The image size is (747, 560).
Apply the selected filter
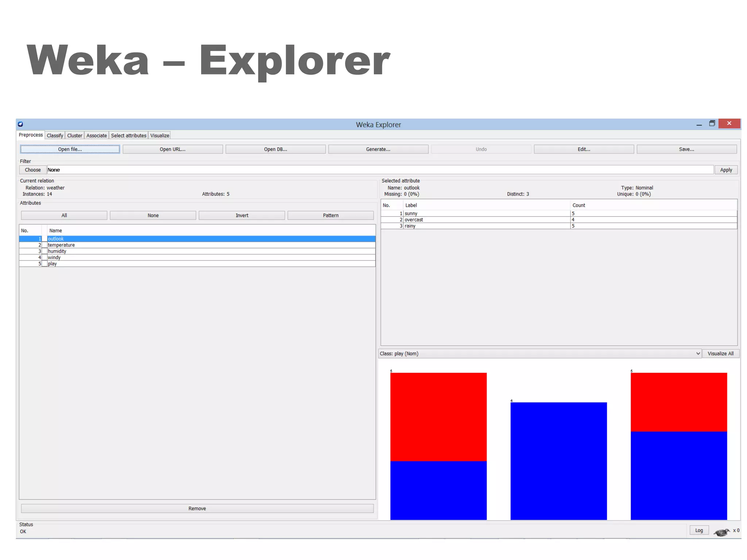tap(726, 170)
